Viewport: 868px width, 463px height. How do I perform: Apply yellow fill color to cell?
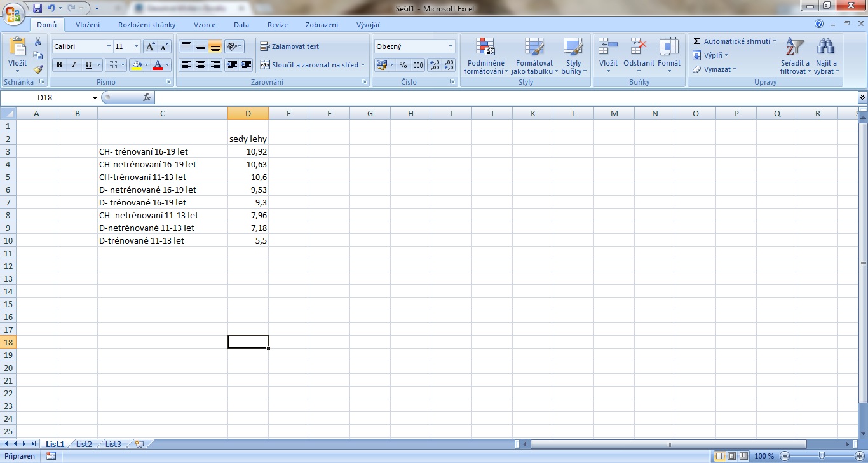point(136,65)
